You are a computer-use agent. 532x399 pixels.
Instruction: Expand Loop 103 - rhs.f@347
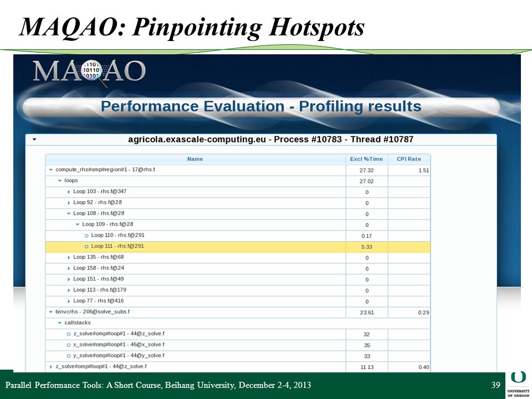(x=69, y=192)
